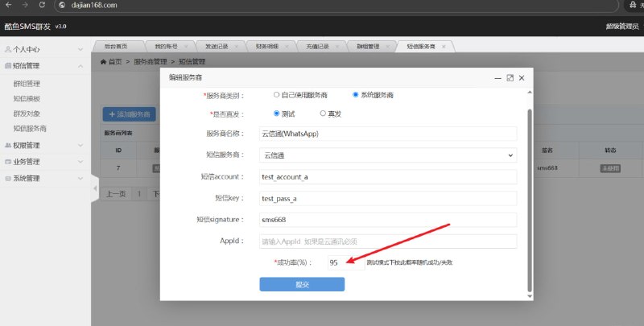Click the dajian168.com address bar
This screenshot has width=644, height=326.
336,6
